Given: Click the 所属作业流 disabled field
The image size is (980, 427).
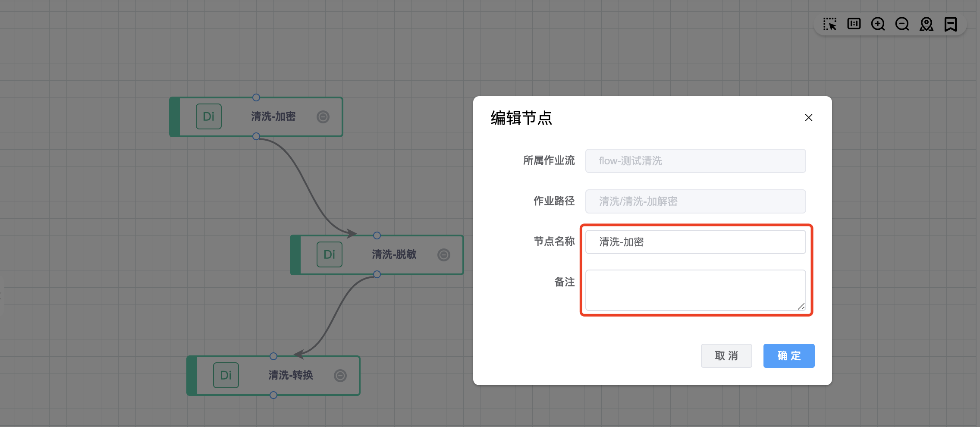Looking at the screenshot, I should [695, 161].
